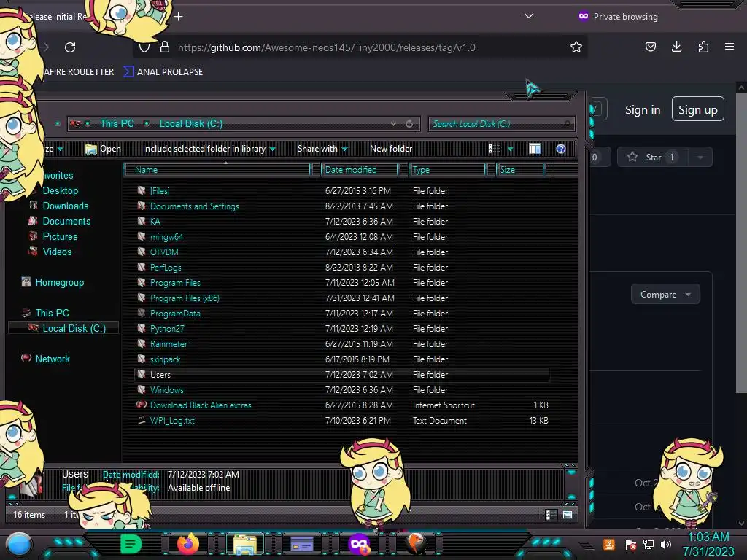
Task: Click Sign in on the GitHub page
Action: coord(643,110)
